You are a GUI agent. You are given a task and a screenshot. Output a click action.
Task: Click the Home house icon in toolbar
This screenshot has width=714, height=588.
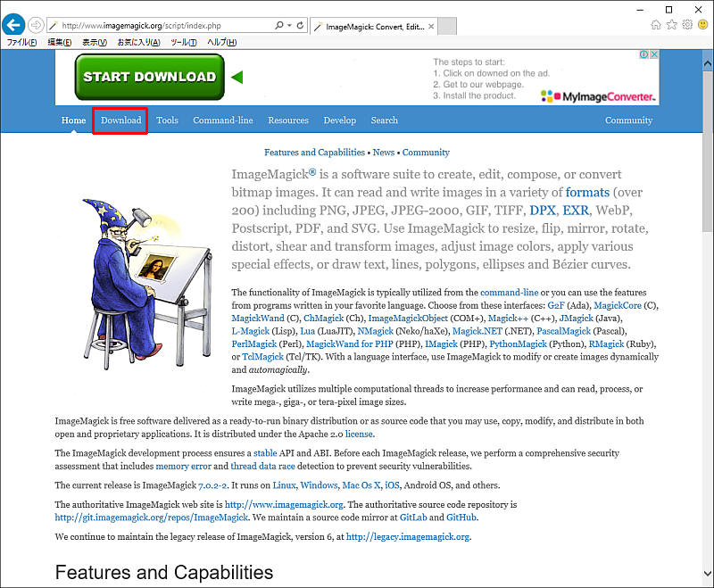click(x=656, y=25)
